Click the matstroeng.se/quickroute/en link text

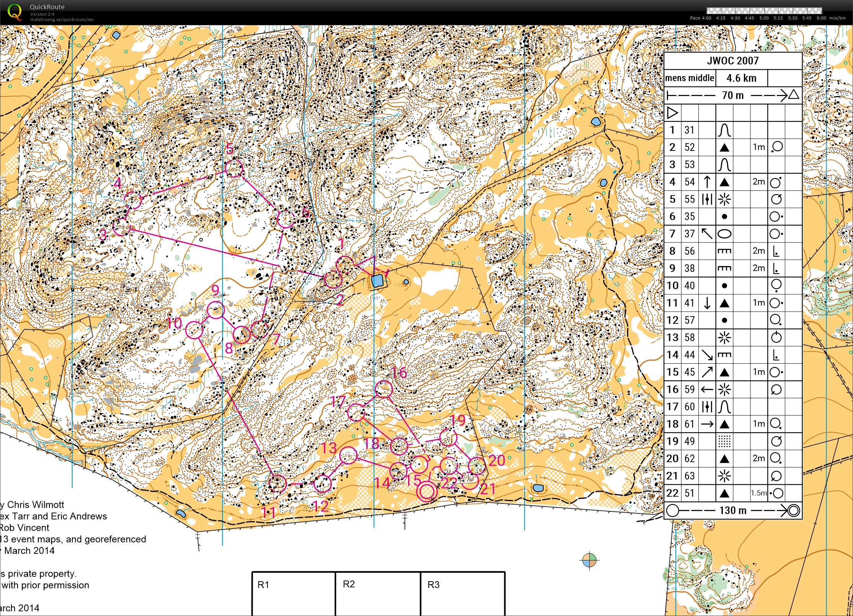pyautogui.click(x=62, y=20)
